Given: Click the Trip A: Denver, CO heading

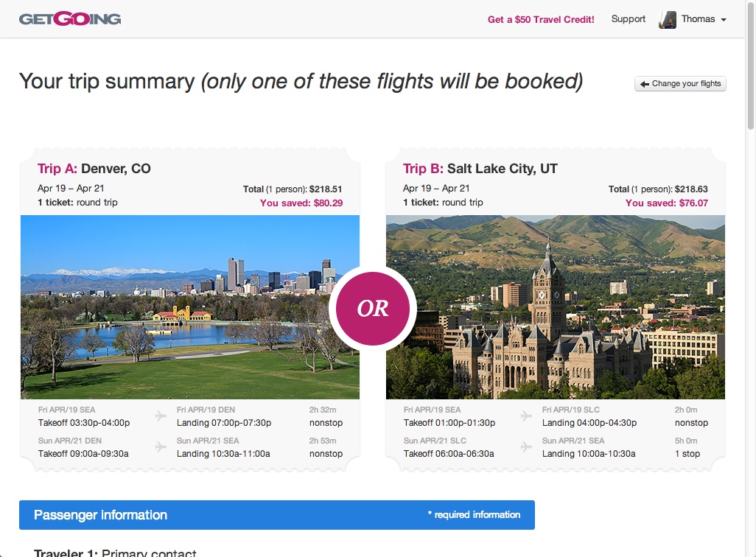Looking at the screenshot, I should (94, 169).
